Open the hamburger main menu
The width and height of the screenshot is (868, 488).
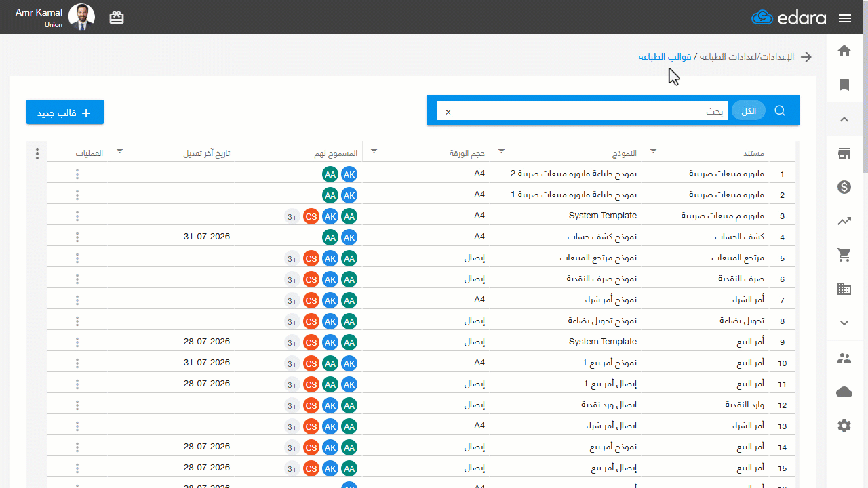tap(844, 18)
